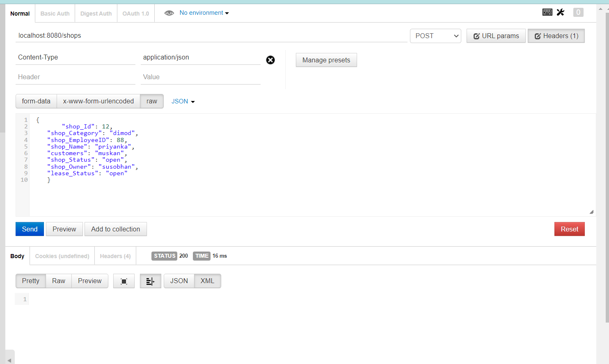Click TIME 16 ms indicator
Image resolution: width=609 pixels, height=364 pixels.
(x=210, y=256)
